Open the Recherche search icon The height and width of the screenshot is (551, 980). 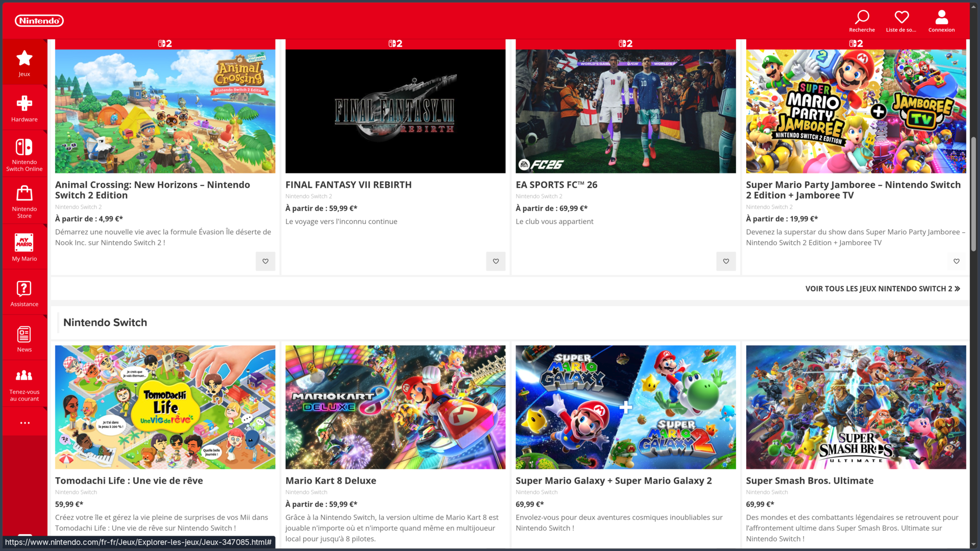tap(862, 21)
